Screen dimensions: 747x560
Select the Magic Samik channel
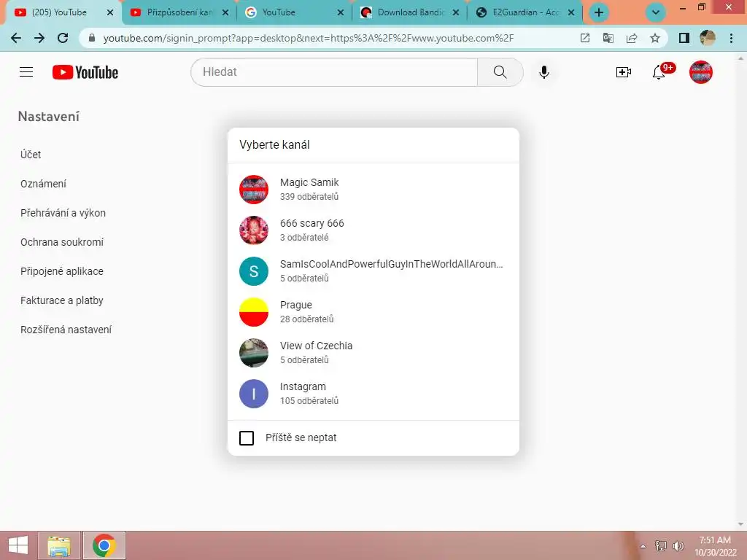[373, 189]
